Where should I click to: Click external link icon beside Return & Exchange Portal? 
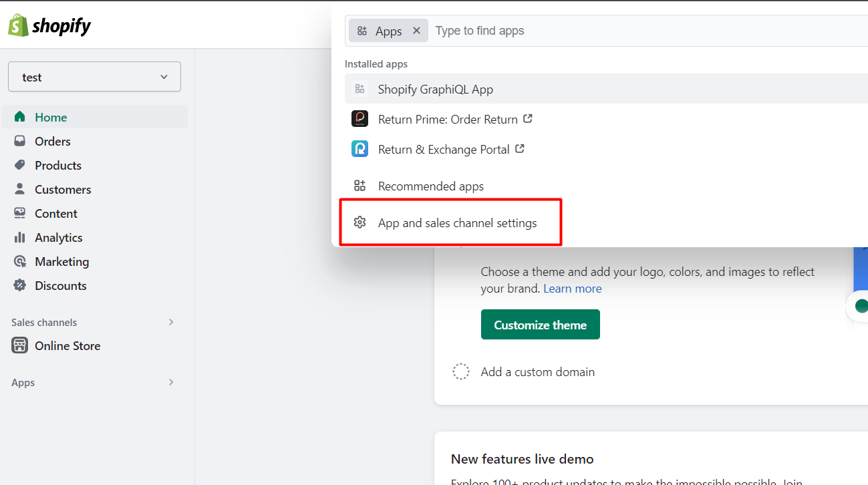pyautogui.click(x=520, y=148)
